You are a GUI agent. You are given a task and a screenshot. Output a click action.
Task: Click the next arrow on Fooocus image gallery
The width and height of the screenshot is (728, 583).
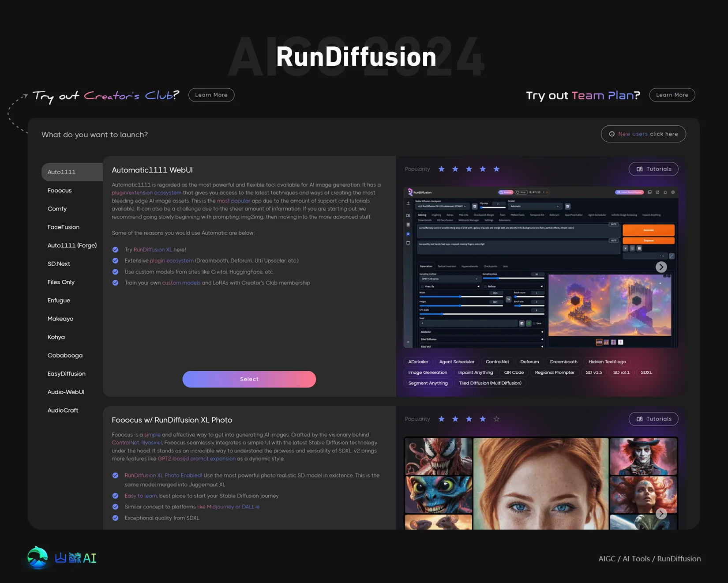point(661,513)
